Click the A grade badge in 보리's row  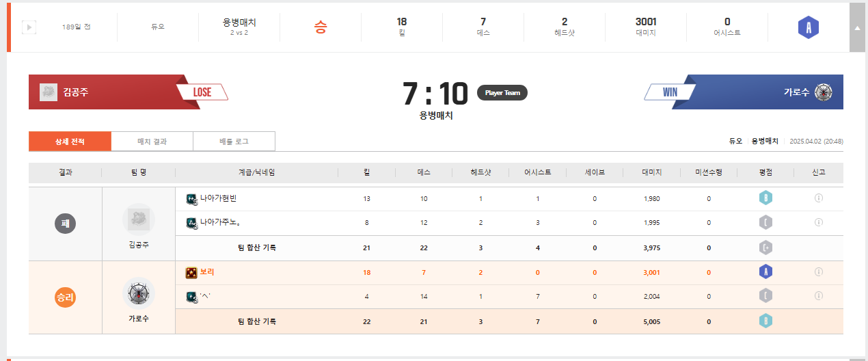[x=765, y=272]
